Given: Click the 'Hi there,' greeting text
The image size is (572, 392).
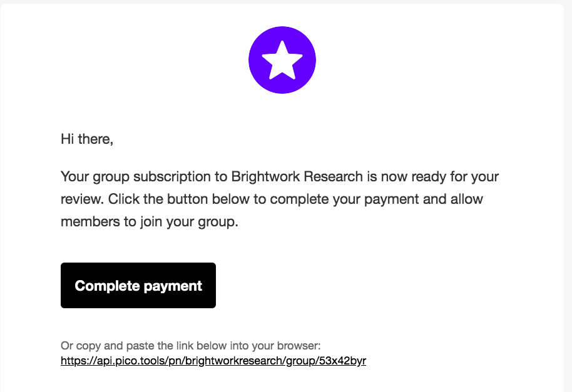Looking at the screenshot, I should (87, 139).
